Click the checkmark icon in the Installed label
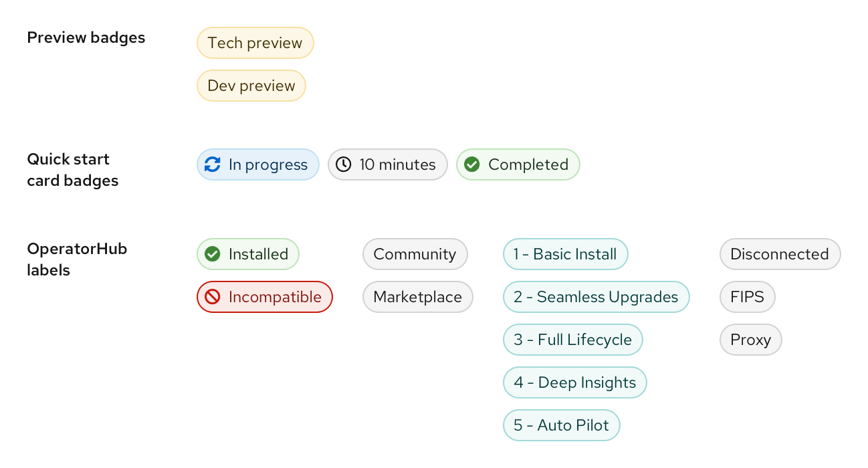The height and width of the screenshot is (468, 868). (x=213, y=254)
